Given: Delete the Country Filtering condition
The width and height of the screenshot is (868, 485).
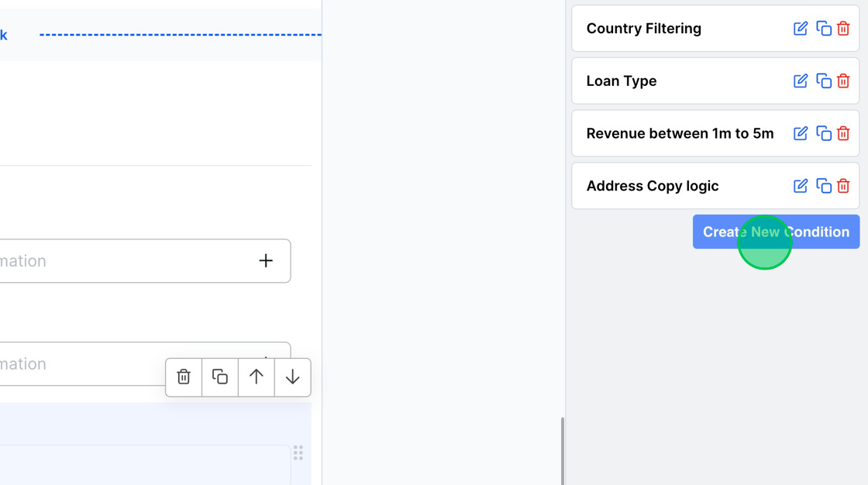Looking at the screenshot, I should pyautogui.click(x=843, y=29).
